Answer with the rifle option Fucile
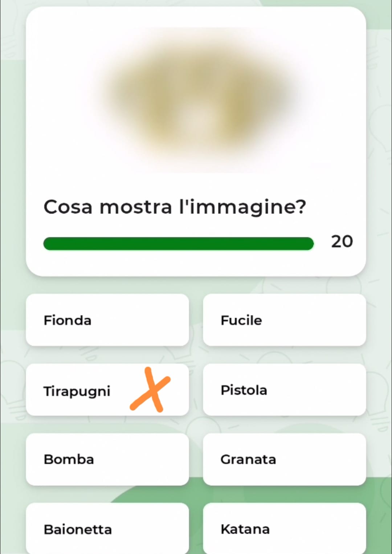The width and height of the screenshot is (392, 554). click(284, 320)
